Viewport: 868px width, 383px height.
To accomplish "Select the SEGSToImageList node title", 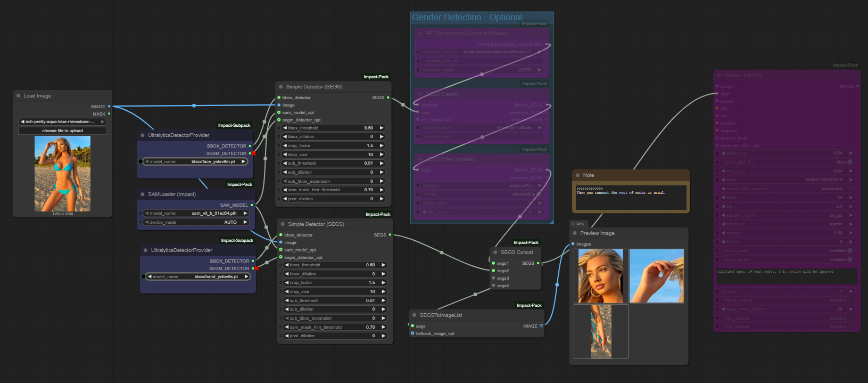I will (x=441, y=315).
